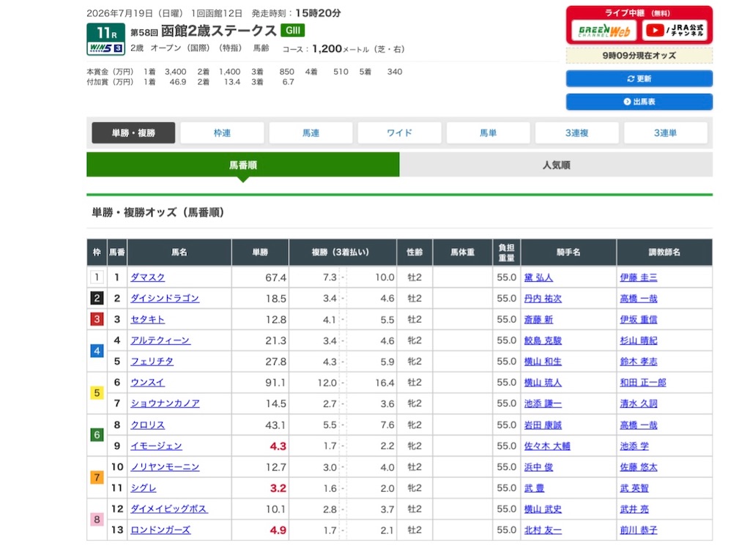Click the 4.3 win odds for イモージェン

(278, 447)
